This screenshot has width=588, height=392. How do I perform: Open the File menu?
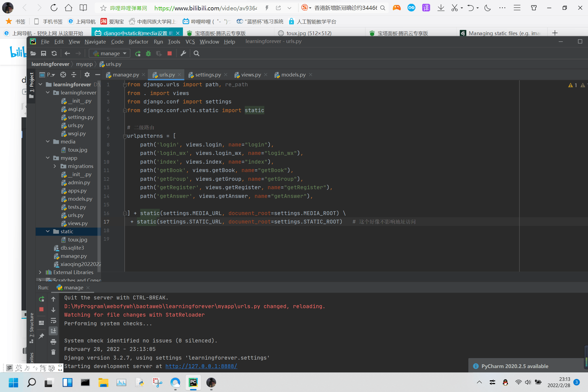click(x=45, y=42)
